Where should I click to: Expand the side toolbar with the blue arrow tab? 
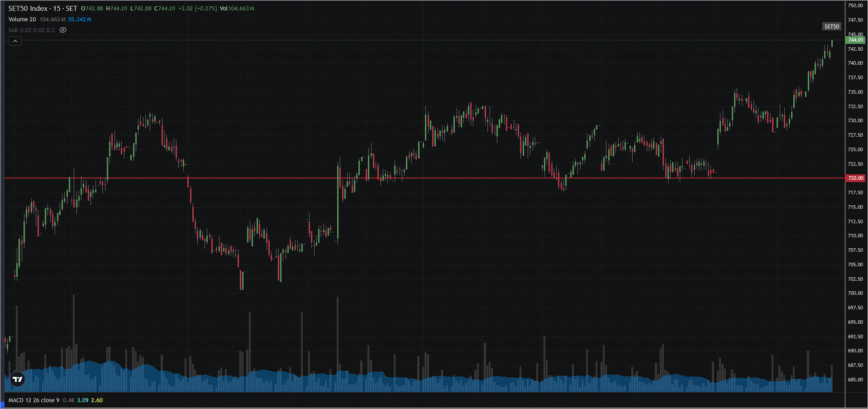(x=2, y=405)
